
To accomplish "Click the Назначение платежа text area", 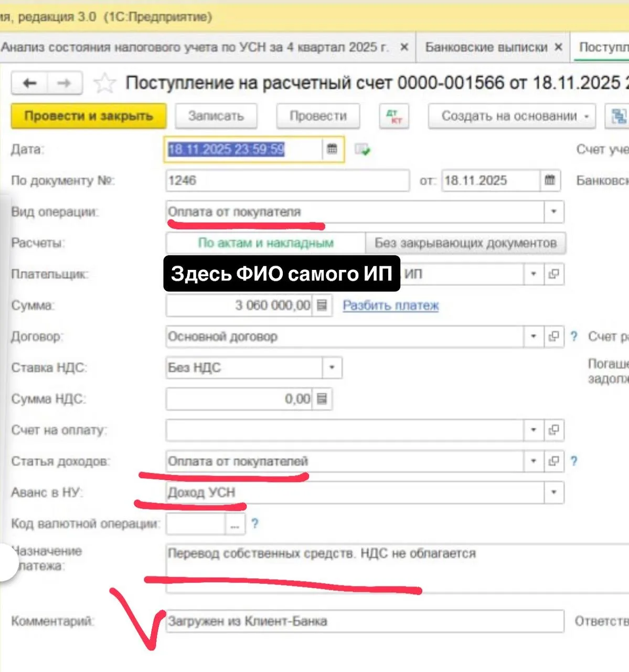I will pyautogui.click(x=397, y=569).
